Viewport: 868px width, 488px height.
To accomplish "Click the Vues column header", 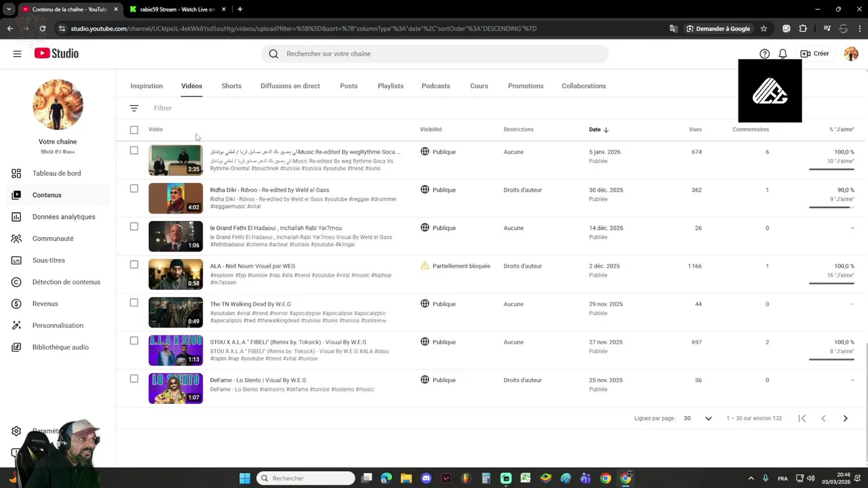I will pyautogui.click(x=695, y=129).
